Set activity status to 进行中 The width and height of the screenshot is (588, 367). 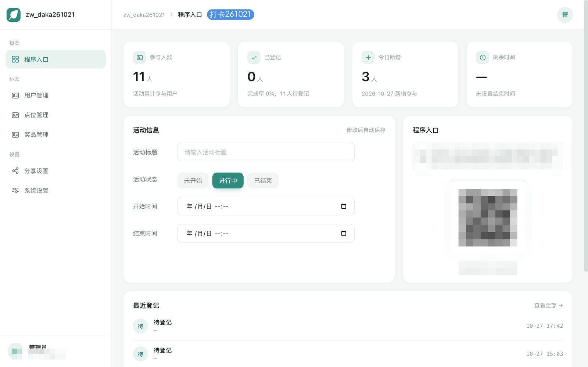click(228, 180)
